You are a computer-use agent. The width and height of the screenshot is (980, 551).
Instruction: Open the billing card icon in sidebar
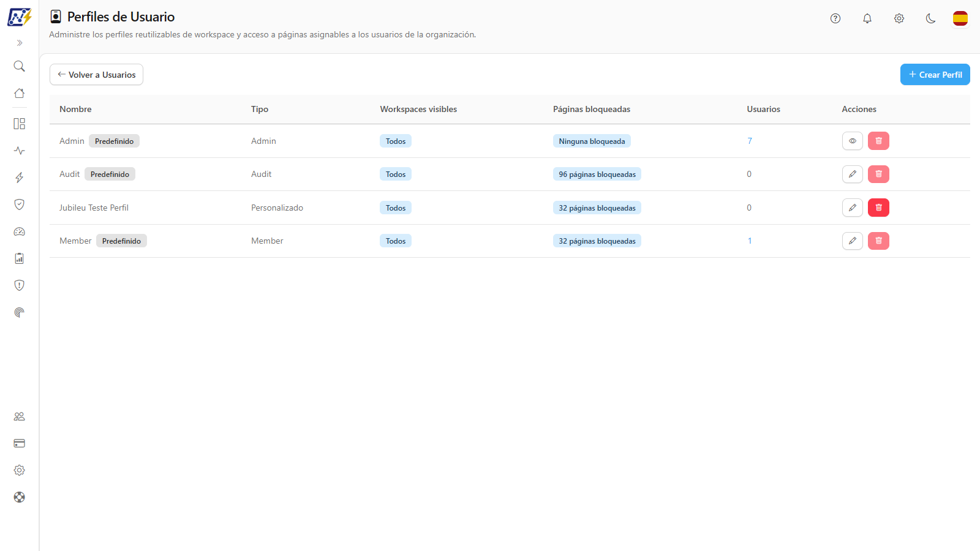19,443
